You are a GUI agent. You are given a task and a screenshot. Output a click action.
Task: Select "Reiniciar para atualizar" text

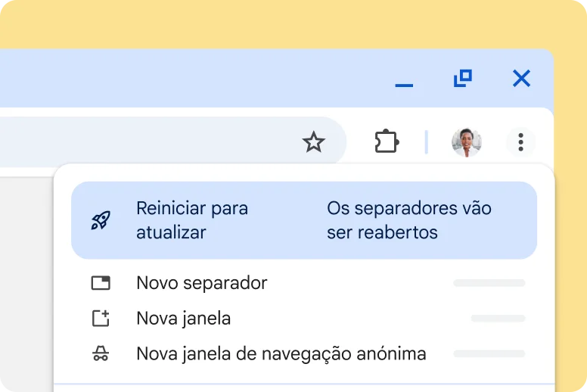[x=192, y=220]
